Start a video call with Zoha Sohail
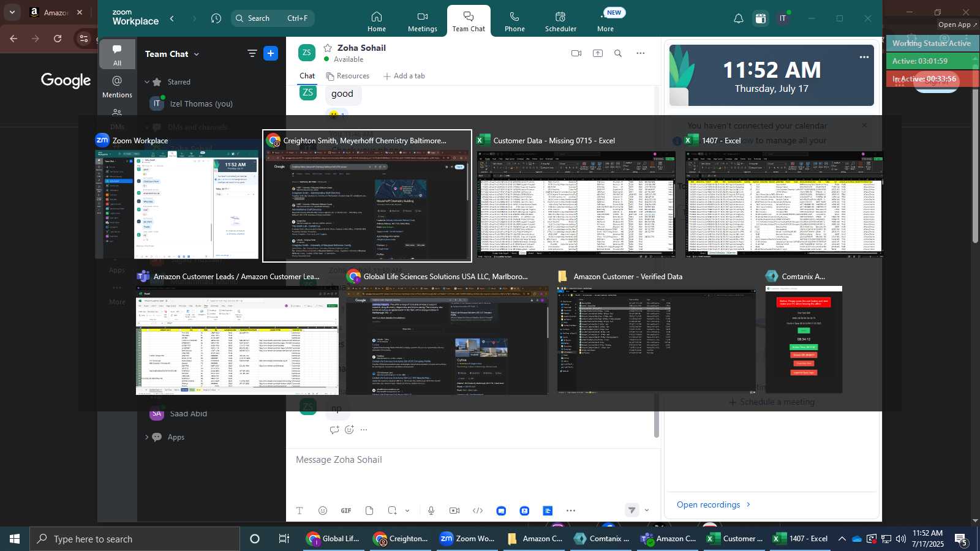 [x=576, y=53]
